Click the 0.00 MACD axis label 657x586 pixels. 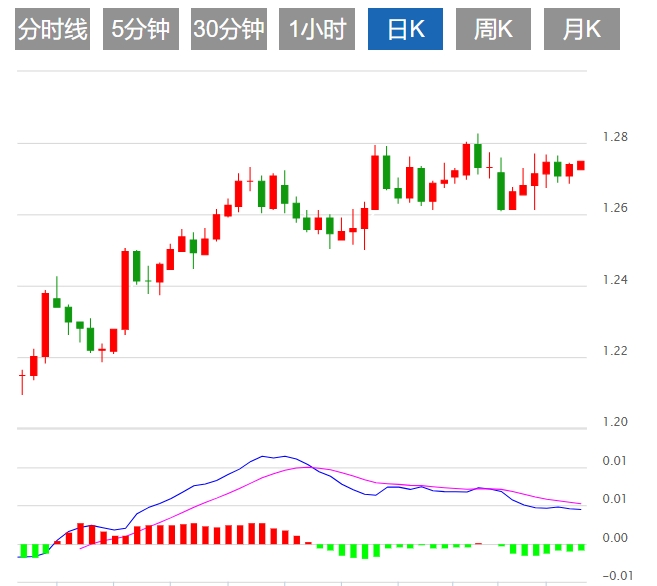tap(616, 538)
